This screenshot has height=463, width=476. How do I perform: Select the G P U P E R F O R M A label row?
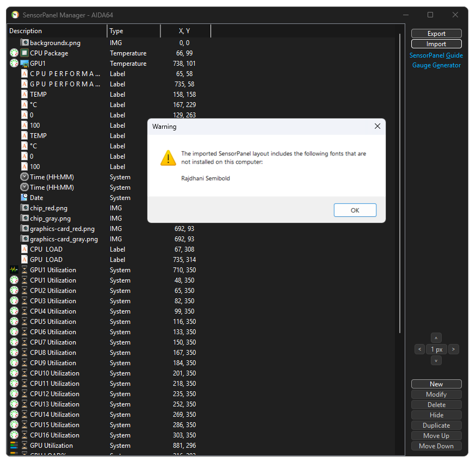pos(202,84)
